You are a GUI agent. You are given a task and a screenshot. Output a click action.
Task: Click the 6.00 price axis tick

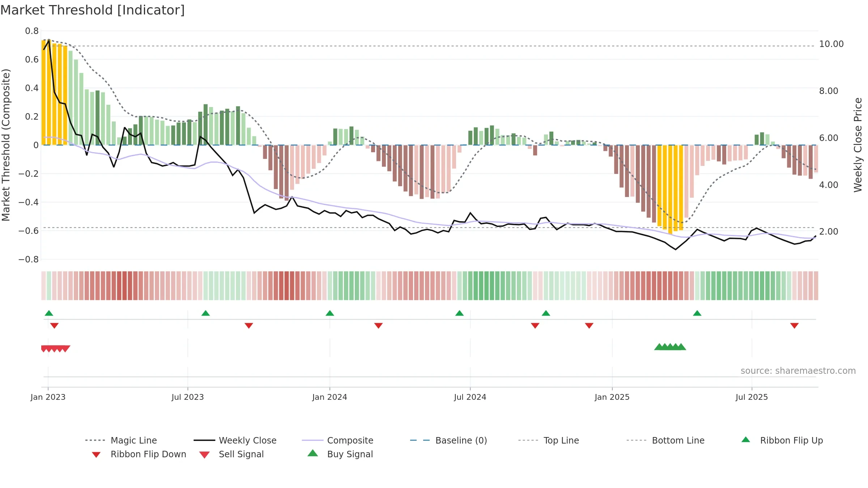coord(829,138)
